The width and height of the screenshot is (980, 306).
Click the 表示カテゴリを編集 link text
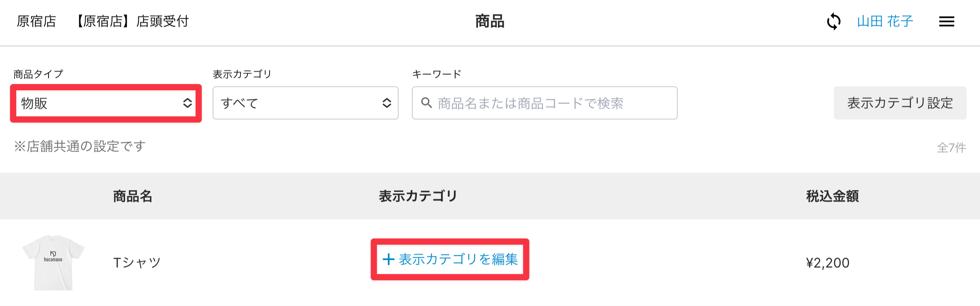[x=458, y=259]
